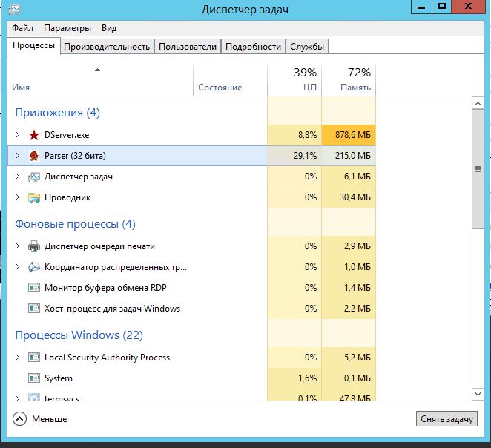Click the vertical scrollbar thumb
The width and height of the screenshot is (491, 448).
point(478,169)
